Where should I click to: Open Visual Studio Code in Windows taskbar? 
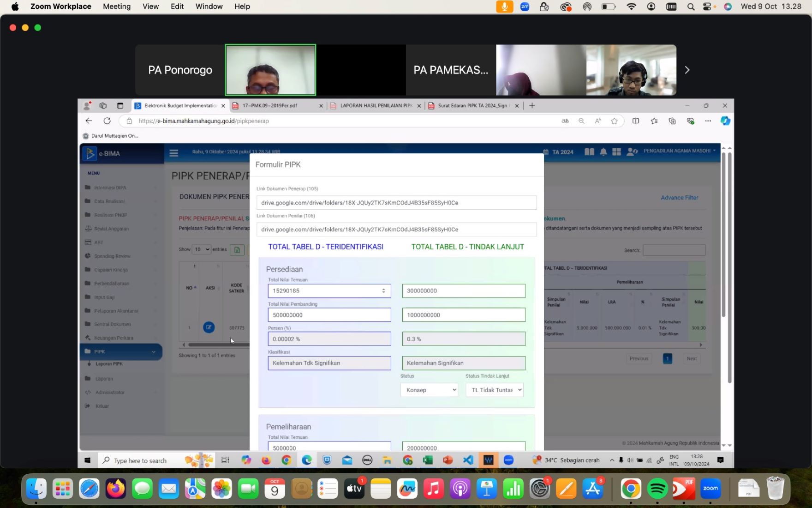tap(468, 460)
